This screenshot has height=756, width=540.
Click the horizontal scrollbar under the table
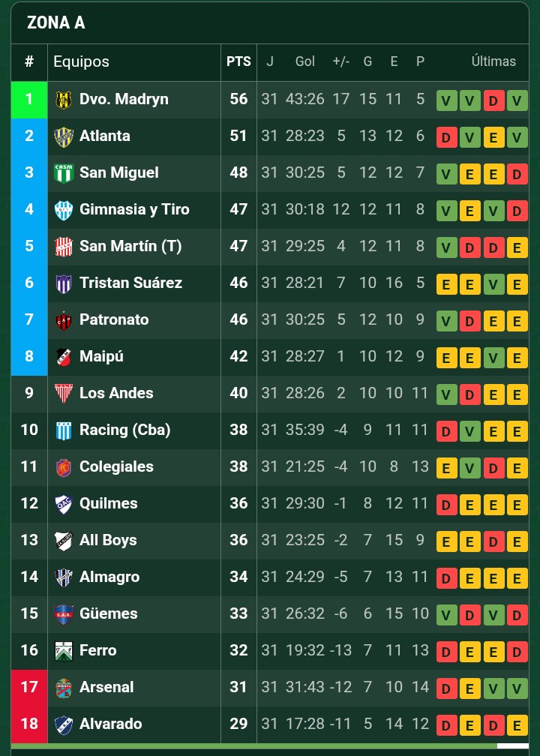pyautogui.click(x=270, y=746)
